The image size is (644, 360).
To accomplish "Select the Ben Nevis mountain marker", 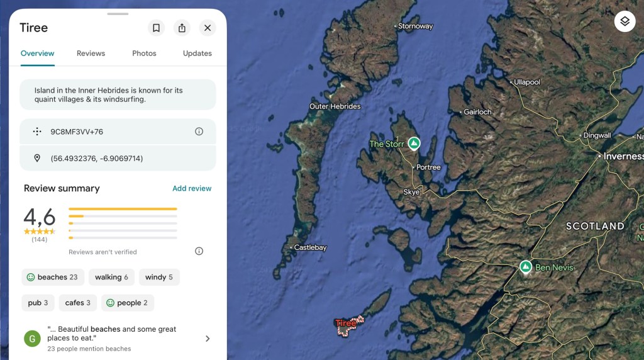I will [526, 267].
